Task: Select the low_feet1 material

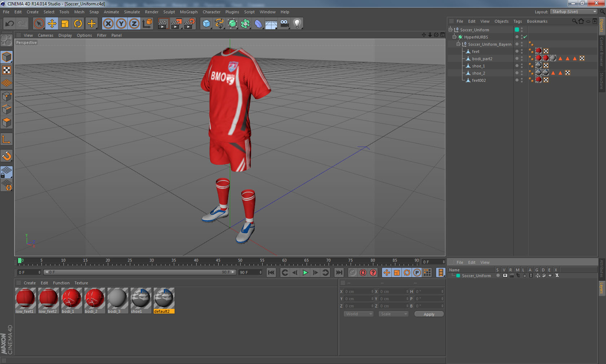Action: (x=25, y=300)
